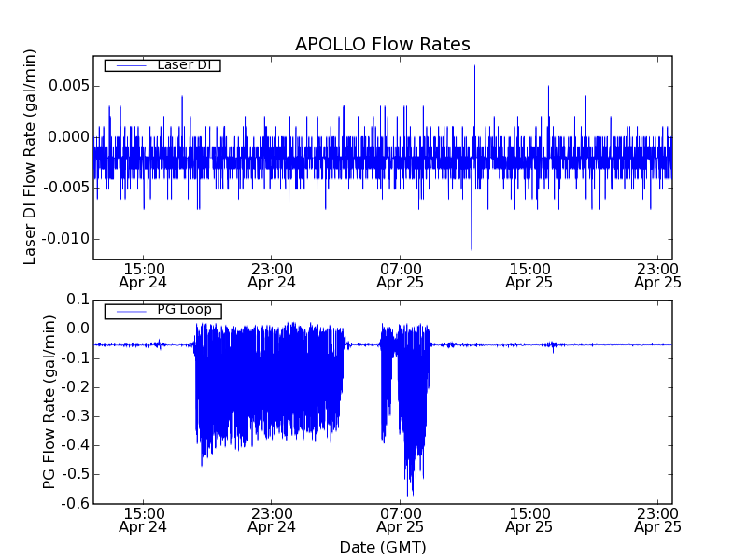Click the 0.000 tick label on top plot
Image resolution: width=747 pixels, height=560 pixels.
[x=69, y=137]
